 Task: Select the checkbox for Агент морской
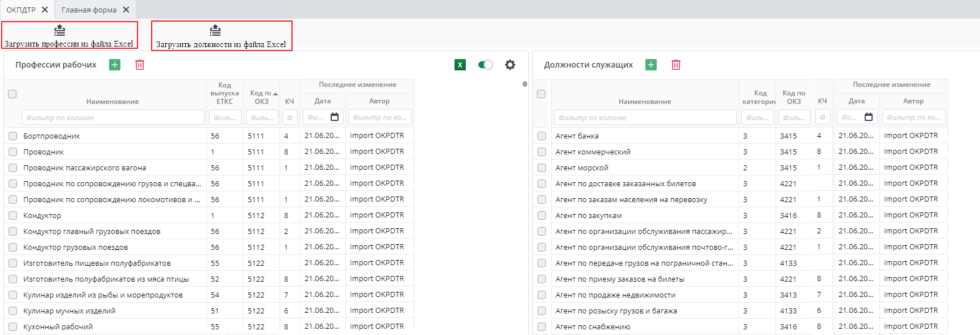coord(541,168)
